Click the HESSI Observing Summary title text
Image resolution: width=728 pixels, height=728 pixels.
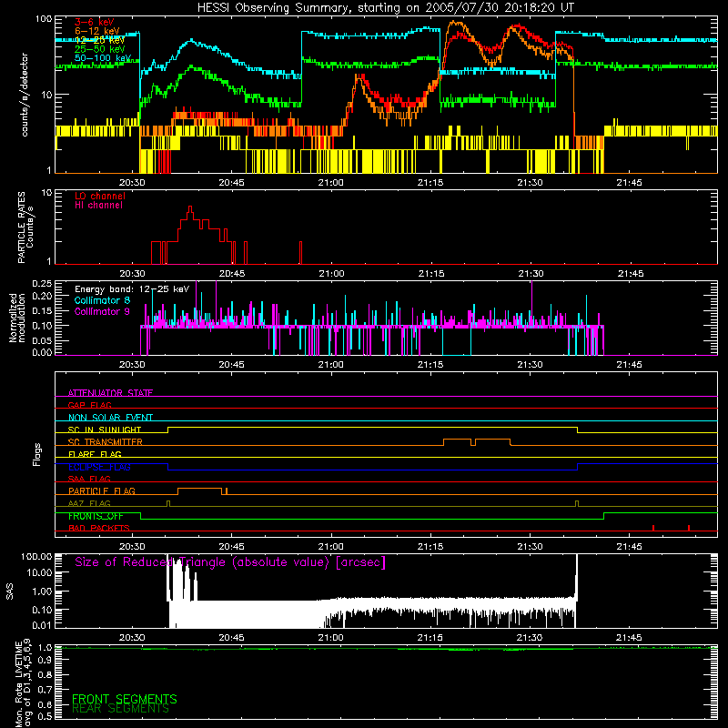(385, 8)
